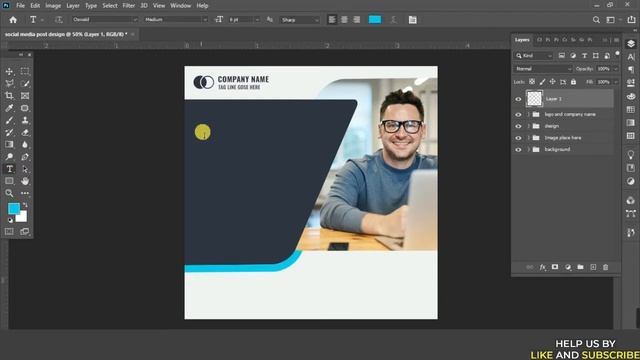640x360 pixels.
Task: Open the Edit menu
Action: coord(35,6)
